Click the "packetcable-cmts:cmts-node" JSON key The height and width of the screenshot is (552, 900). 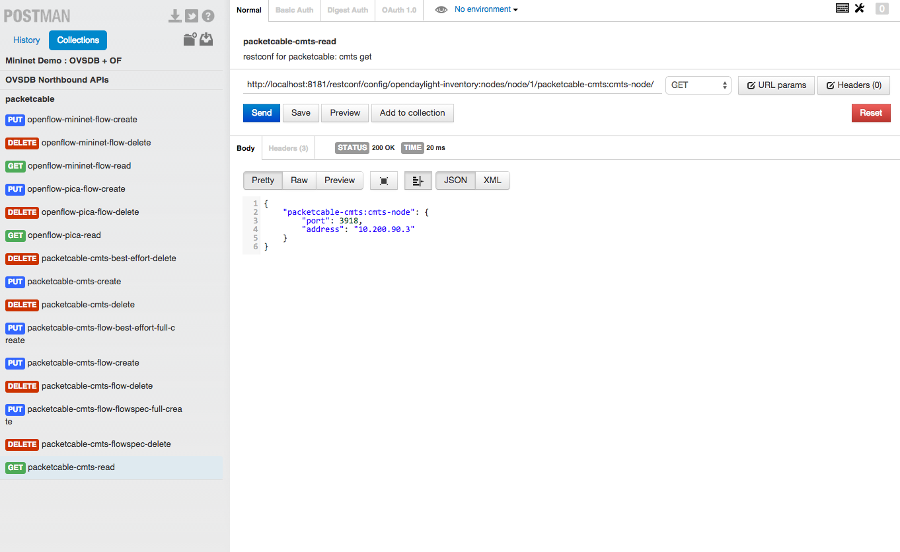[x=348, y=212]
